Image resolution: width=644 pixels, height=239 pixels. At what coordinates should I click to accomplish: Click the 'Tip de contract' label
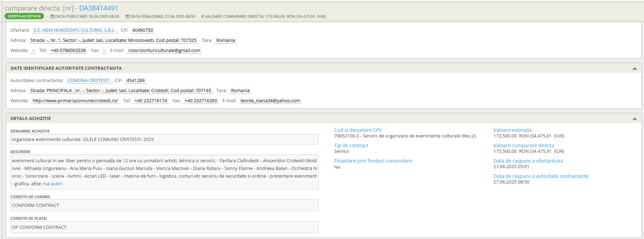351,145
